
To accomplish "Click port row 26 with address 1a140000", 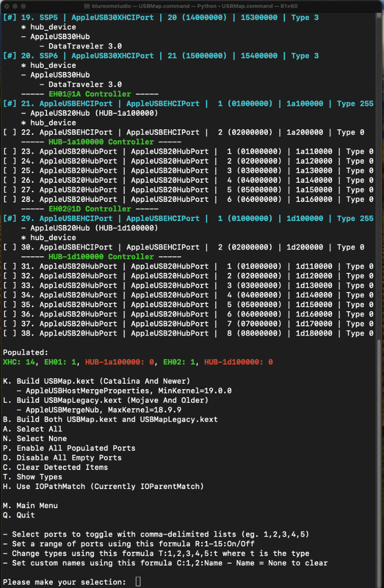I will tap(188, 180).
